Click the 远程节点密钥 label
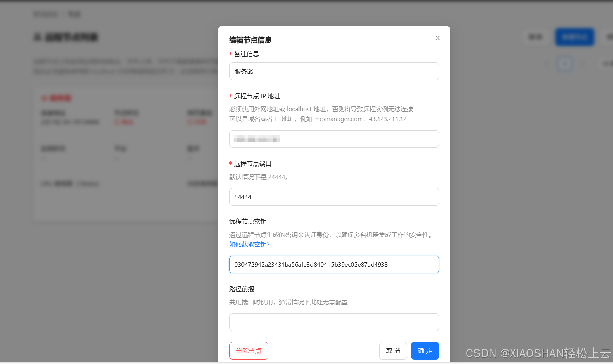This screenshot has width=613, height=364. pyautogui.click(x=248, y=222)
